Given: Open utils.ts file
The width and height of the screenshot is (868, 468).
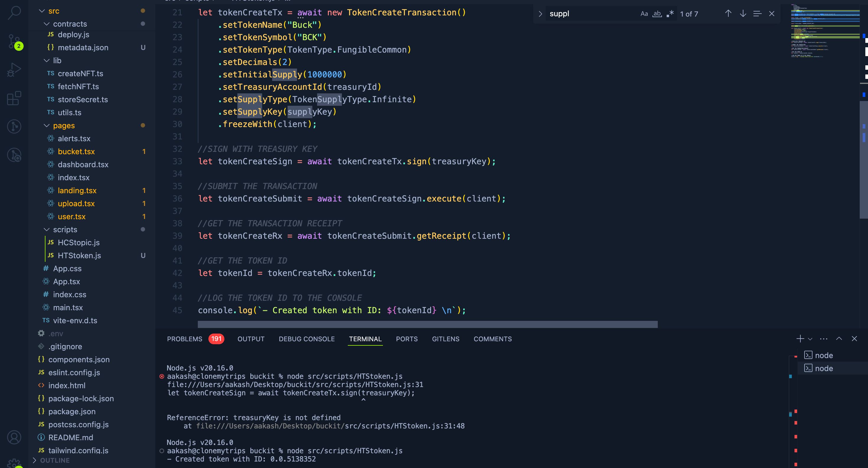Looking at the screenshot, I should [x=69, y=112].
